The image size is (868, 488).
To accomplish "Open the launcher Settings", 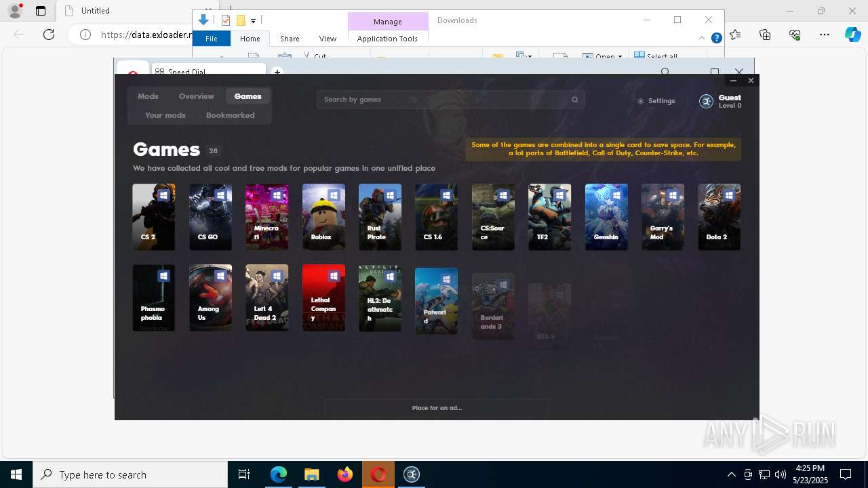I will tap(656, 101).
